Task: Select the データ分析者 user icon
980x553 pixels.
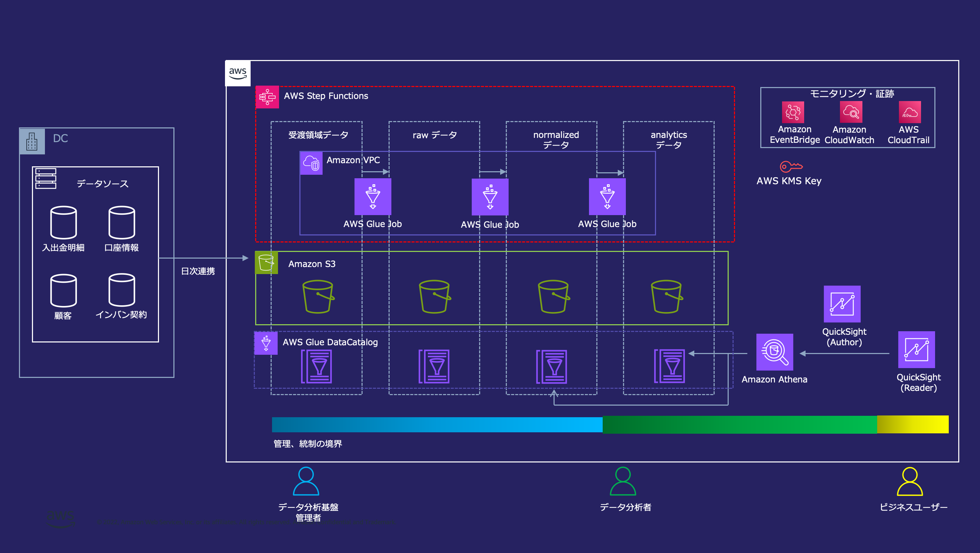Action: (x=623, y=481)
